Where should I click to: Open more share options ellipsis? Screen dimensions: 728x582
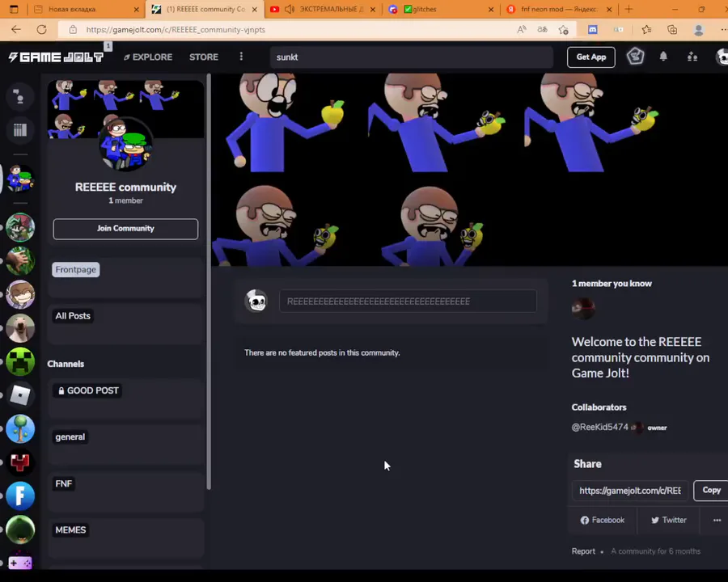click(717, 521)
